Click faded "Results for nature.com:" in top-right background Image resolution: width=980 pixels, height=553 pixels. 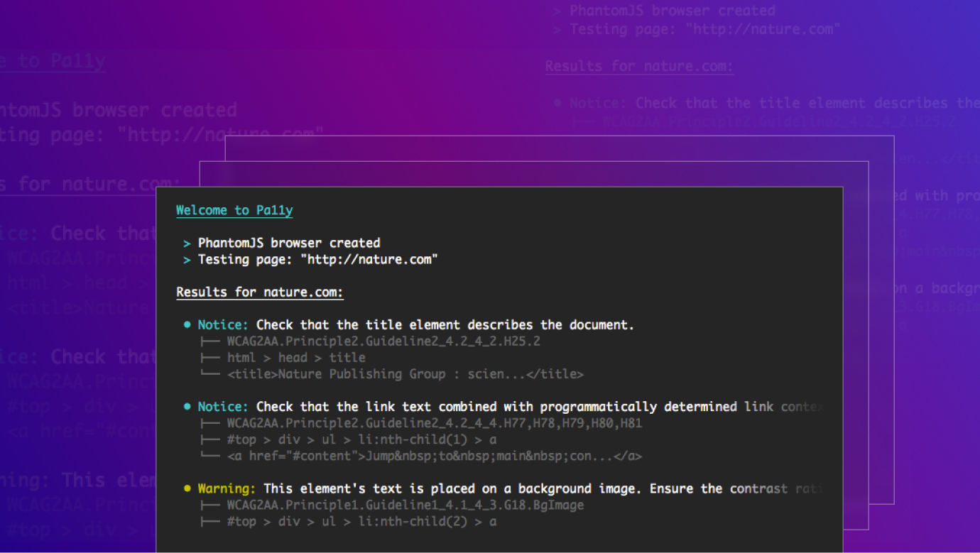coord(639,67)
